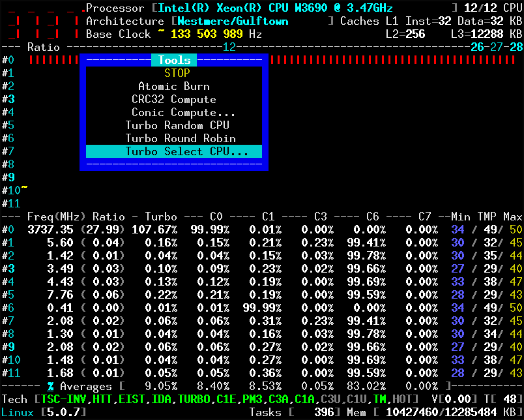
Task: Click CPU #9 label in table
Action: pyautogui.click(x=8, y=347)
